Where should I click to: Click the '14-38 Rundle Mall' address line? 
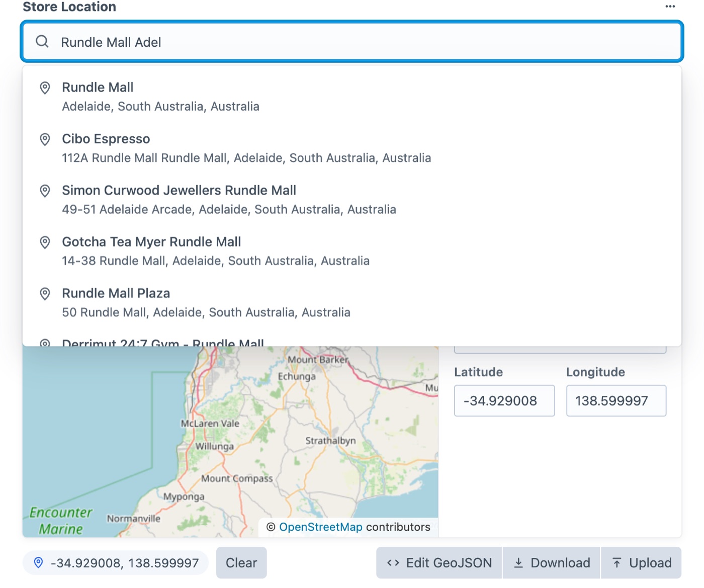216,261
